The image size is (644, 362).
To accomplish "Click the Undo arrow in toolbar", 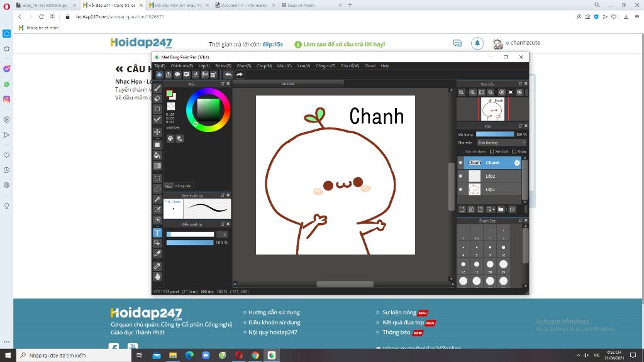I will (x=228, y=74).
